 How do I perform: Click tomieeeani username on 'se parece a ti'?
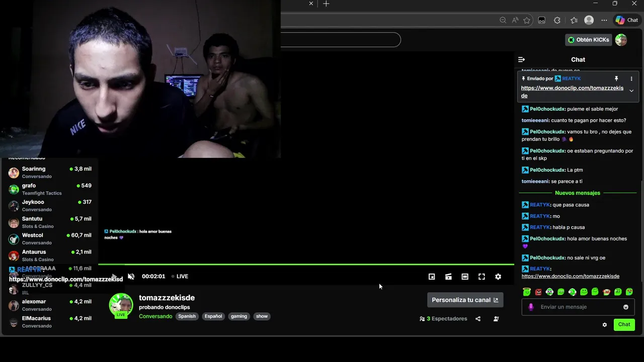[x=535, y=181]
